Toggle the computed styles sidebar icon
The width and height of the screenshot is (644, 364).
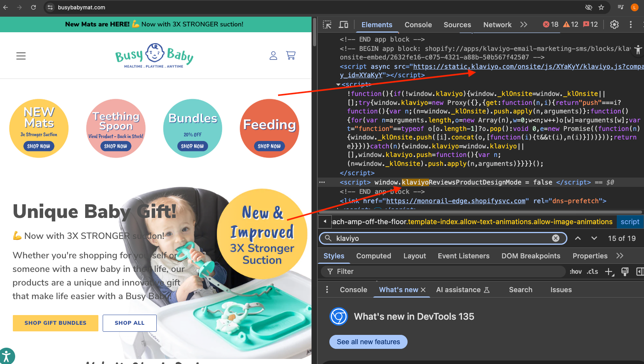tap(640, 272)
